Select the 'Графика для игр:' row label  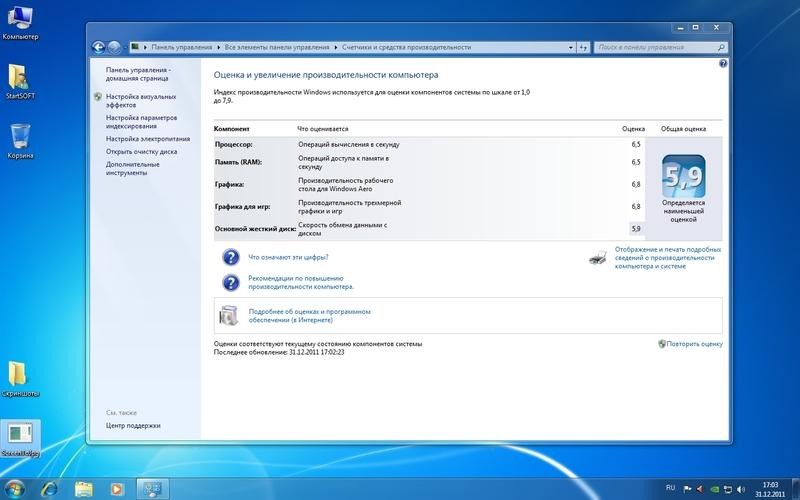242,207
